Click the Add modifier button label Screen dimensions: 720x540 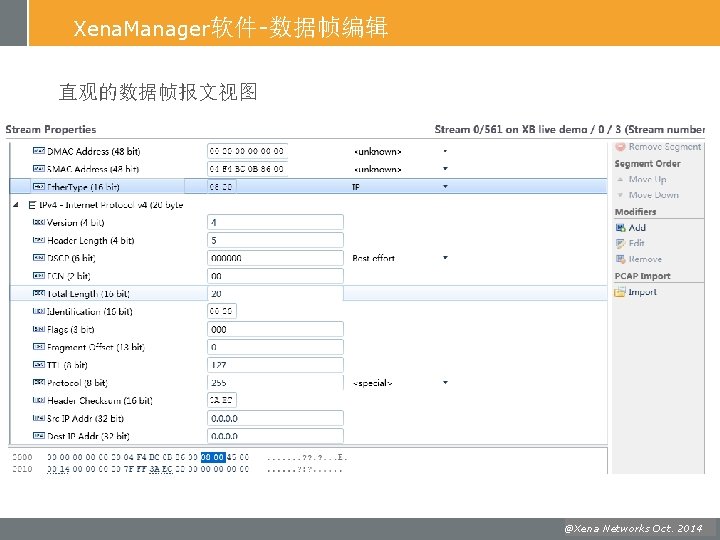(x=637, y=227)
